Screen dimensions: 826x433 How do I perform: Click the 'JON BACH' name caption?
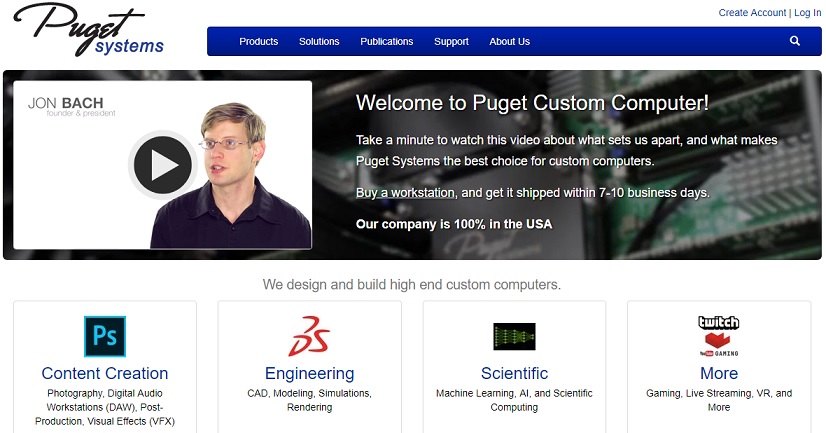tap(65, 103)
